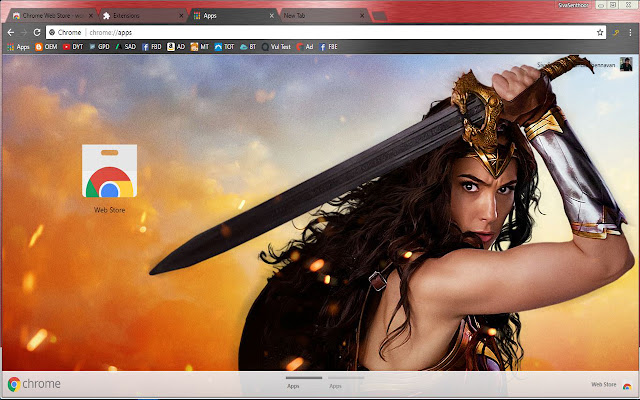Click the Web Store label under the icon
Viewport: 640px width, 400px height.
click(109, 210)
